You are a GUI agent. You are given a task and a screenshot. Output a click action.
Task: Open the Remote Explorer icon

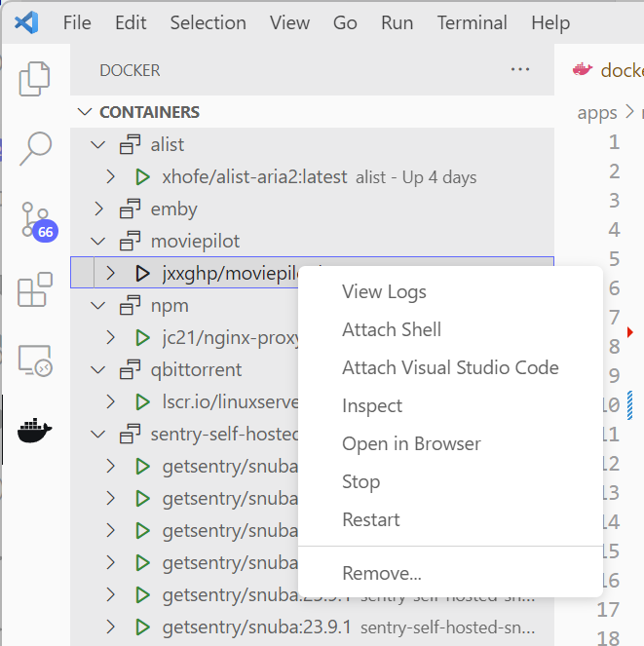35,361
